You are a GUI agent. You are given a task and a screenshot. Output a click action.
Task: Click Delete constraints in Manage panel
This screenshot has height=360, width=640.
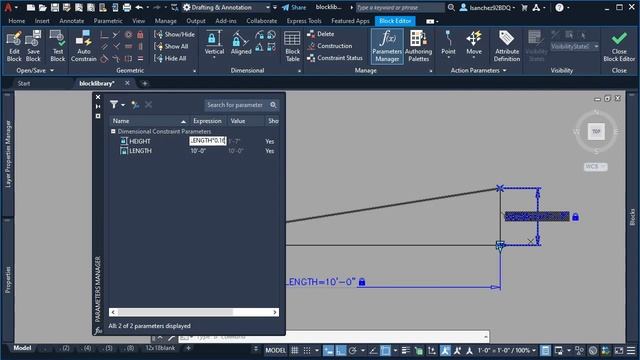point(321,34)
